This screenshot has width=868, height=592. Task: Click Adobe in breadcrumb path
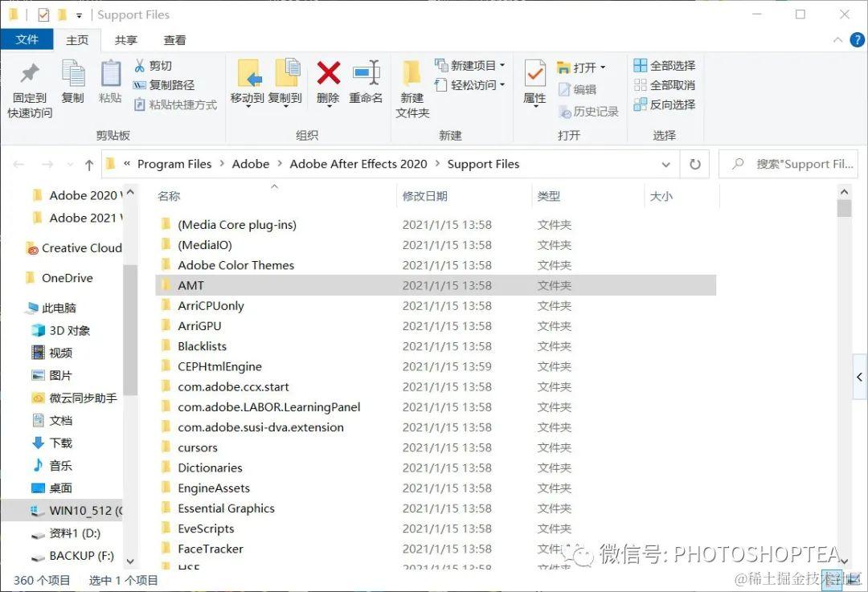coord(250,164)
